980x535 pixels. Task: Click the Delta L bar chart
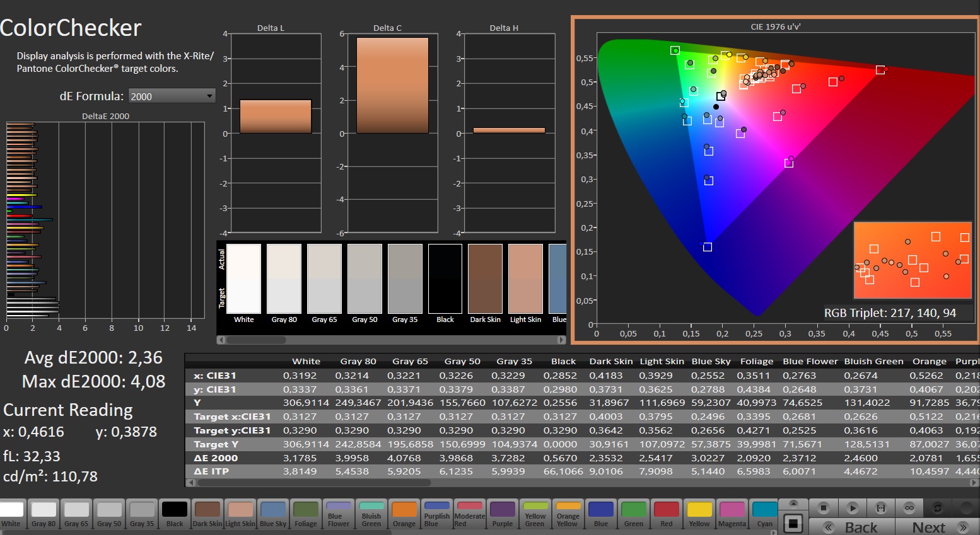[x=276, y=133]
